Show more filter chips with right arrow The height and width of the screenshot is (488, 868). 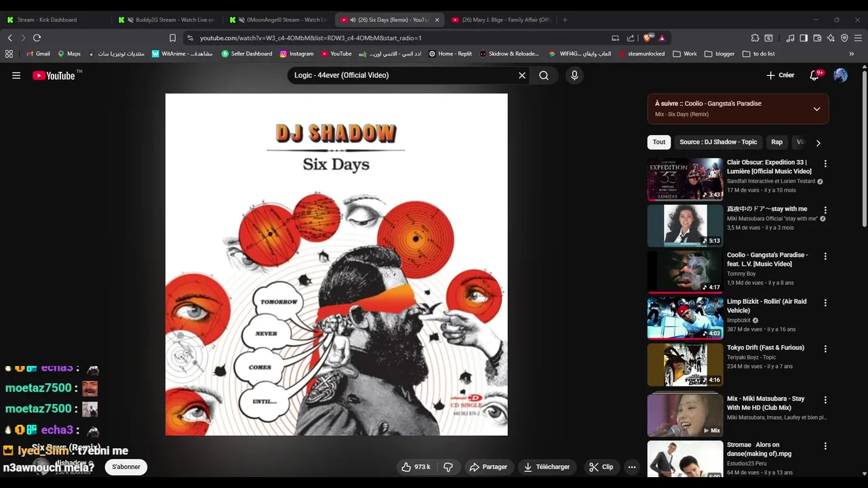pos(818,142)
